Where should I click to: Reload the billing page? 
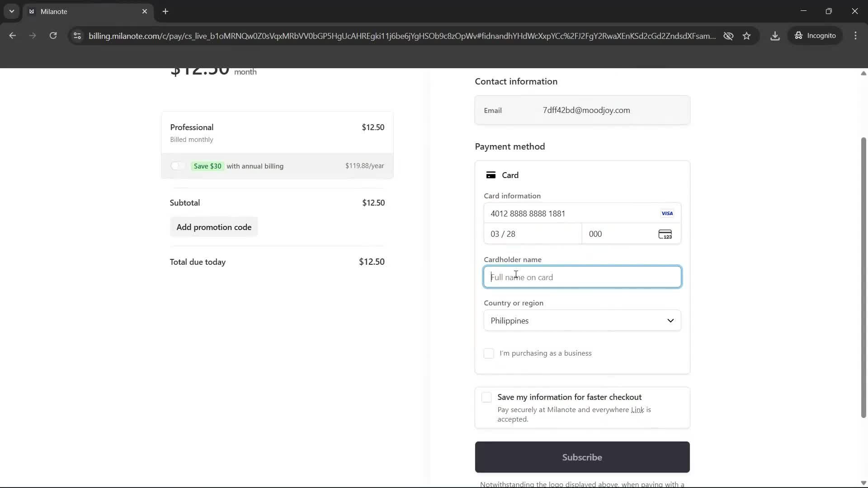(53, 36)
